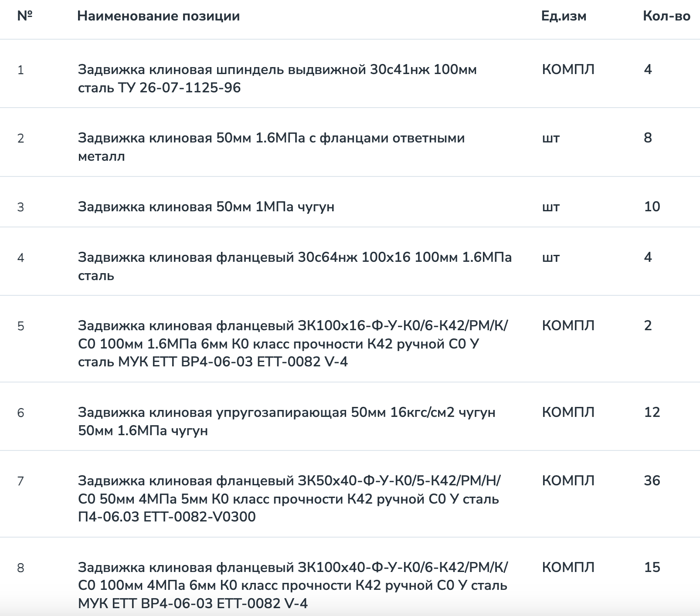
Task: Click the "Кол-во" column header
Action: tap(666, 16)
